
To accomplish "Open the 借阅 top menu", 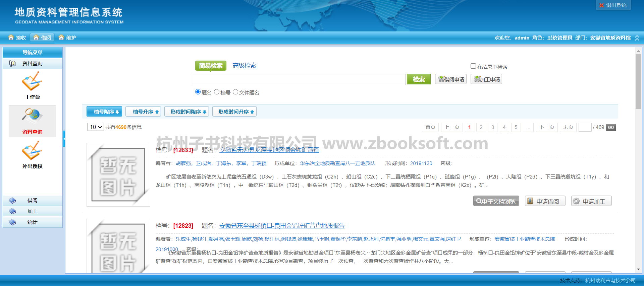I will tap(42, 38).
